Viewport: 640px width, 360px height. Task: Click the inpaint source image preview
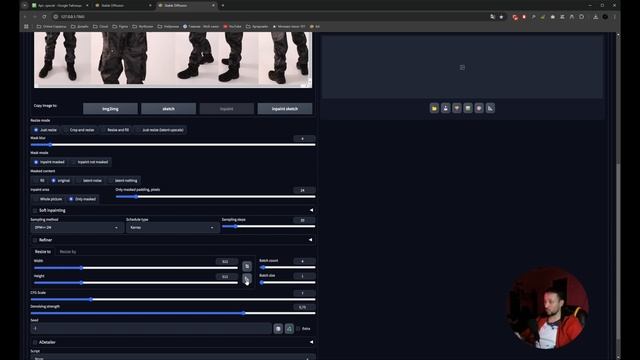[173, 60]
